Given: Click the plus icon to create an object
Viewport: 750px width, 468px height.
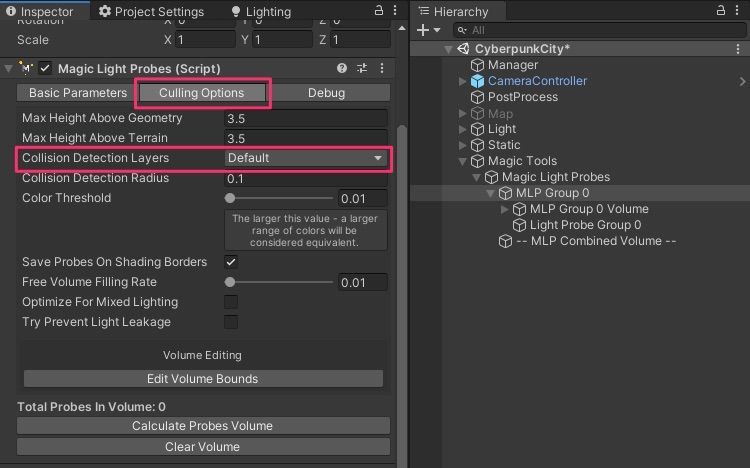Looking at the screenshot, I should [x=423, y=30].
